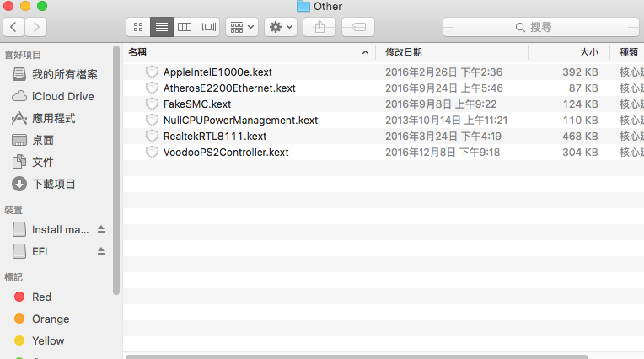644x359 pixels.
Task: Click the 下載項目 download arrow icon
Action: coord(19,184)
